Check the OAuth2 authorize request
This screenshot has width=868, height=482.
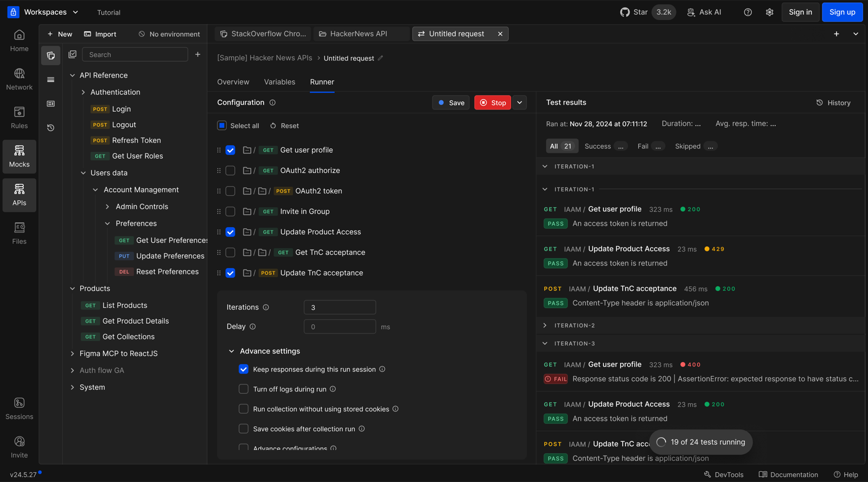click(x=231, y=170)
